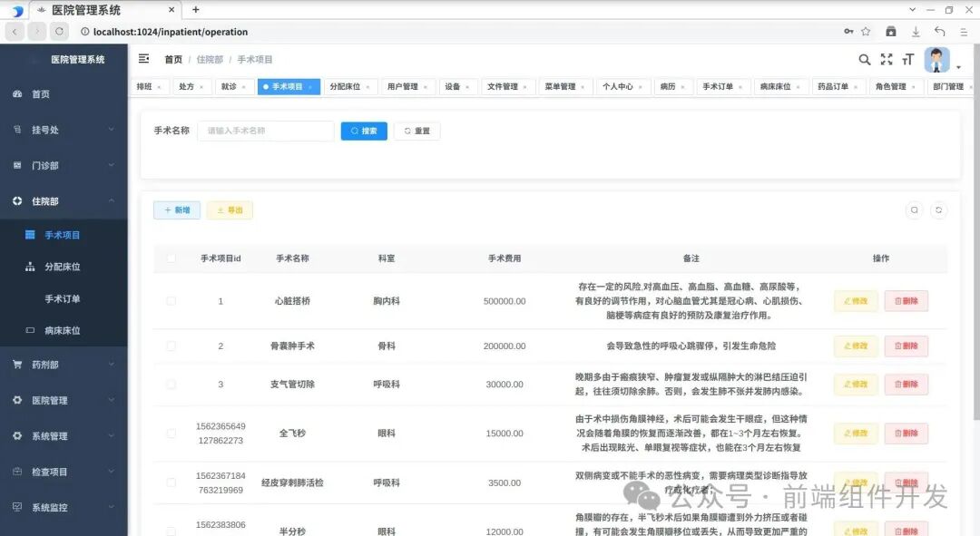
Task: Toggle fullscreen using the expand icon
Action: click(x=887, y=59)
